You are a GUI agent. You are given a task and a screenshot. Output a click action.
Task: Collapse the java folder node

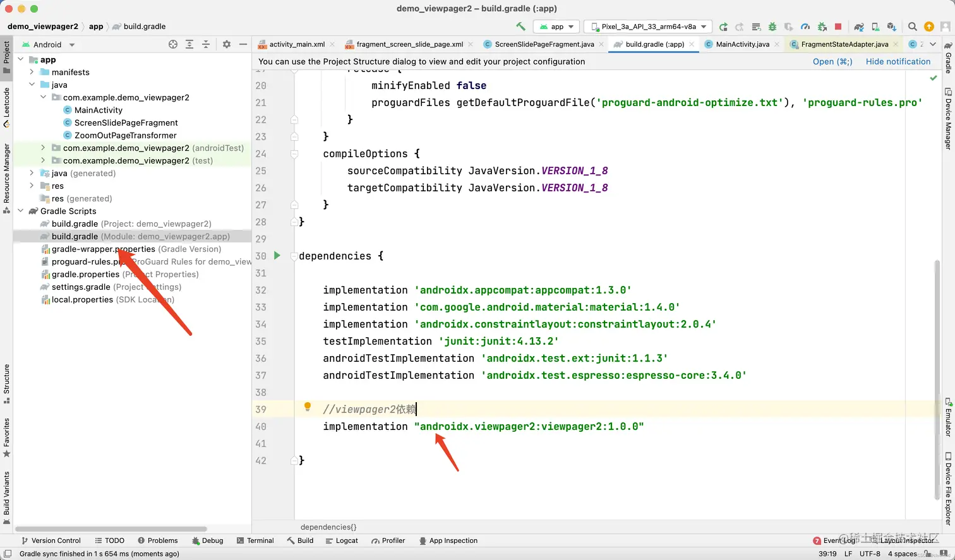[32, 85]
